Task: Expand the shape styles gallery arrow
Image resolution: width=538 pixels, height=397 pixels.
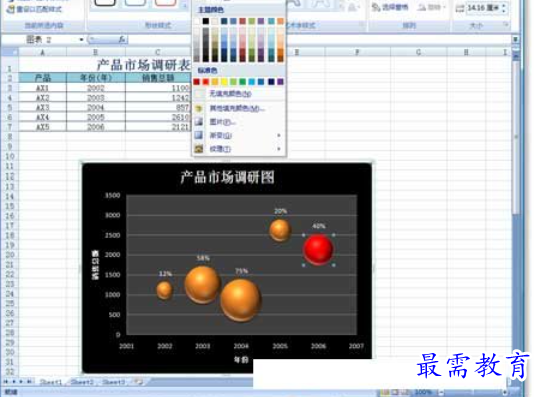Action: click(x=185, y=5)
